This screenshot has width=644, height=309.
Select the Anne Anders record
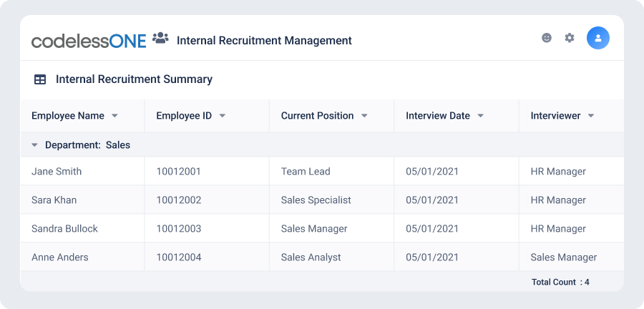[x=322, y=257]
